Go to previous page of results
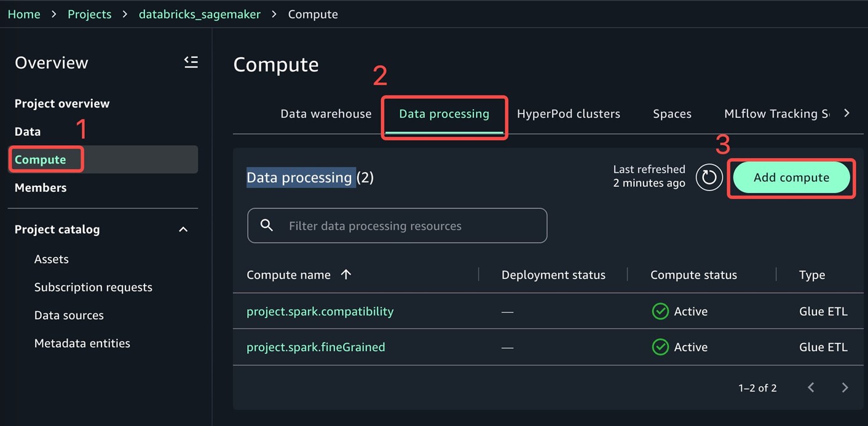The height and width of the screenshot is (426, 868). click(x=811, y=387)
